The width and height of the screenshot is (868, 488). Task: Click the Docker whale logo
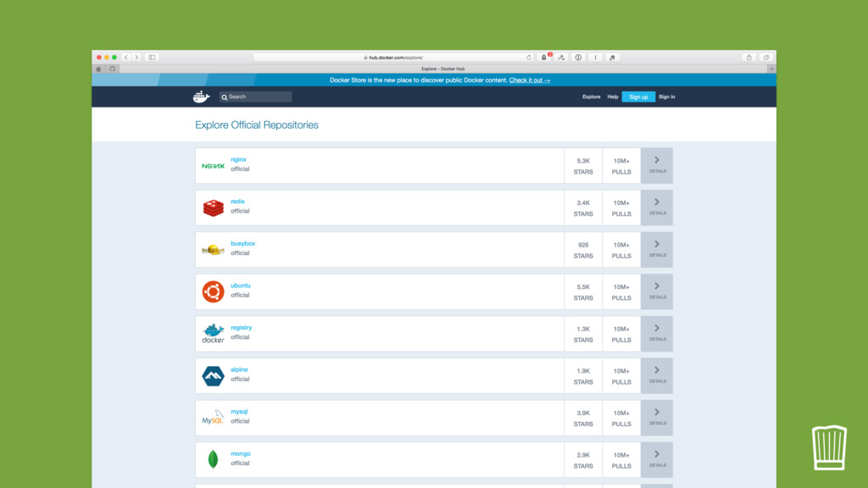pos(202,97)
